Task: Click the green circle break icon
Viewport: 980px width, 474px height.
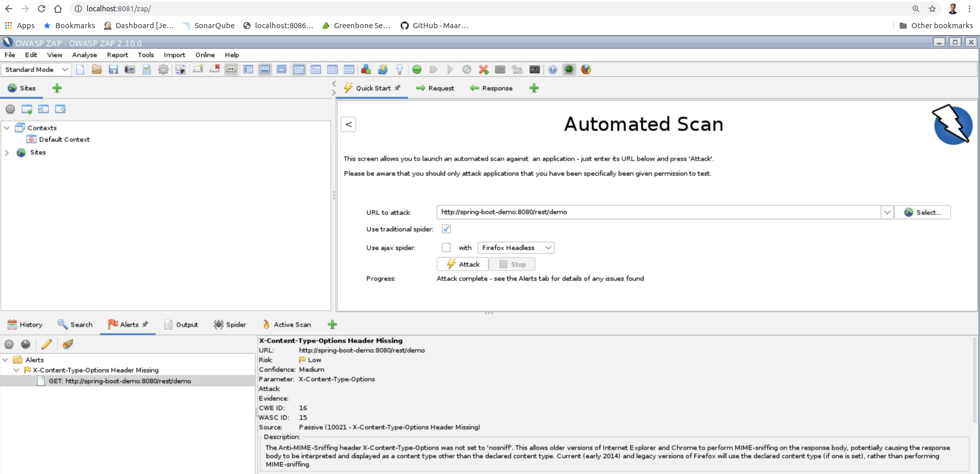Action: [x=417, y=70]
